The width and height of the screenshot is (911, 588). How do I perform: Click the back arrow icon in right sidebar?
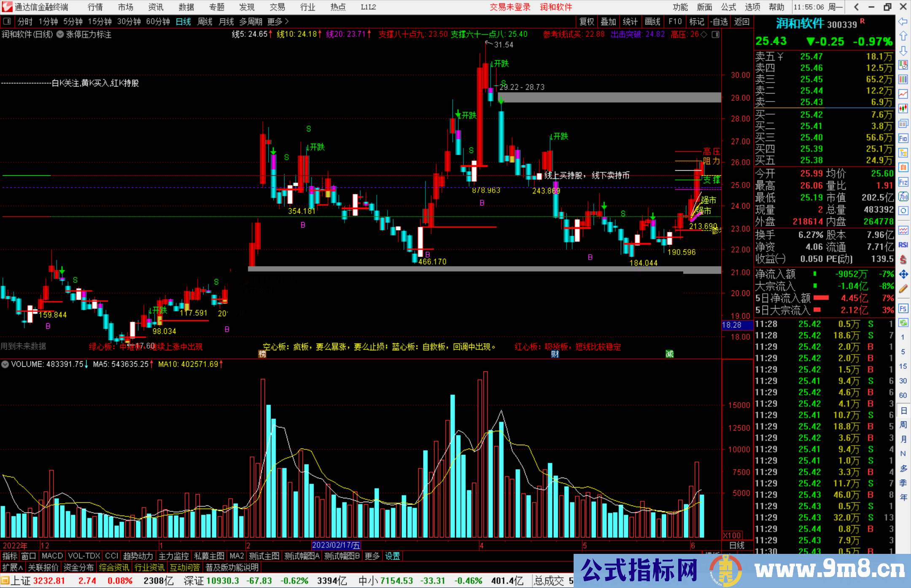(903, 21)
